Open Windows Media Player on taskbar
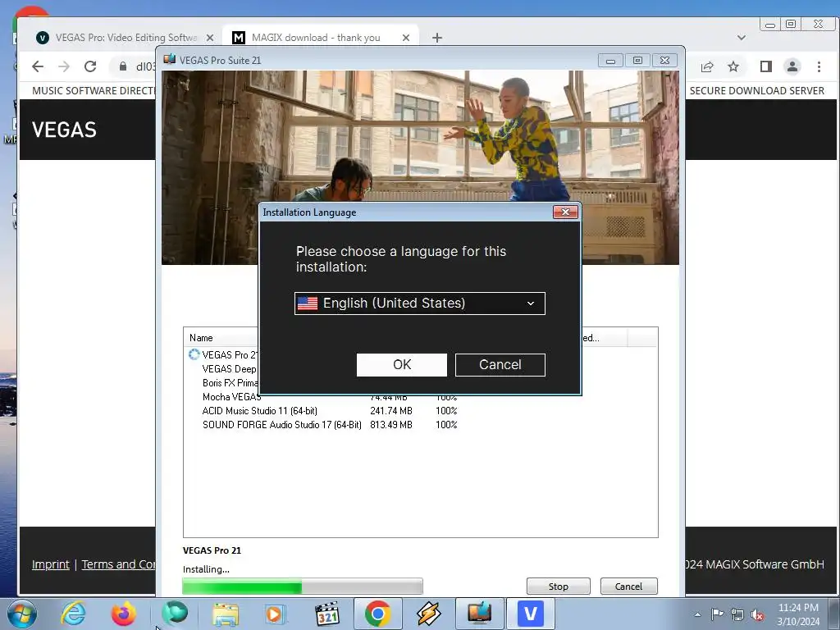This screenshot has height=630, width=840. click(x=275, y=614)
